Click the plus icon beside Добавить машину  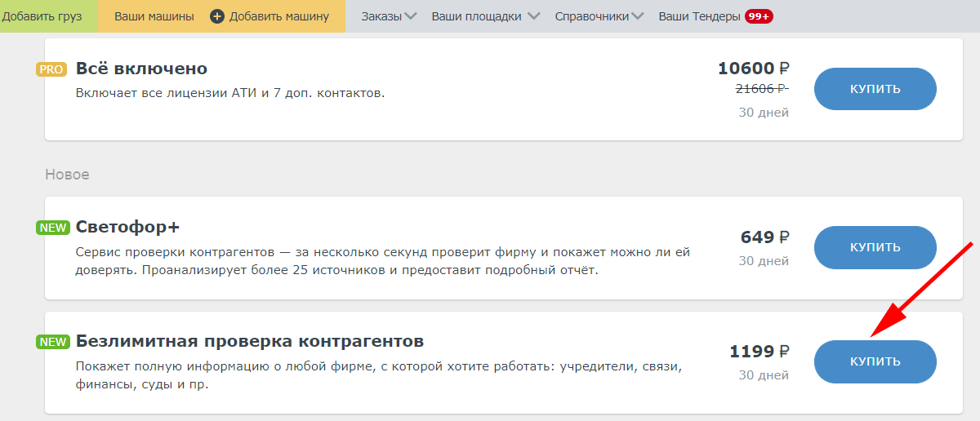217,16
